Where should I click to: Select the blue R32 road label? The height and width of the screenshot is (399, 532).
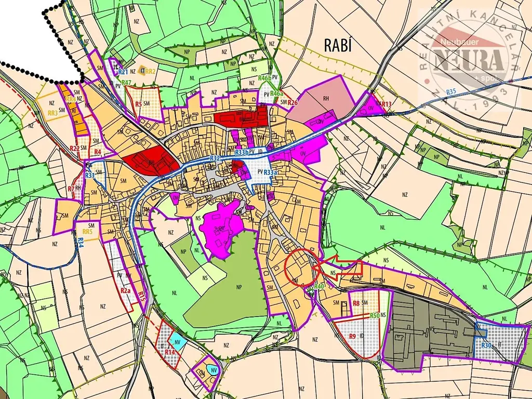pyautogui.click(x=215, y=158)
